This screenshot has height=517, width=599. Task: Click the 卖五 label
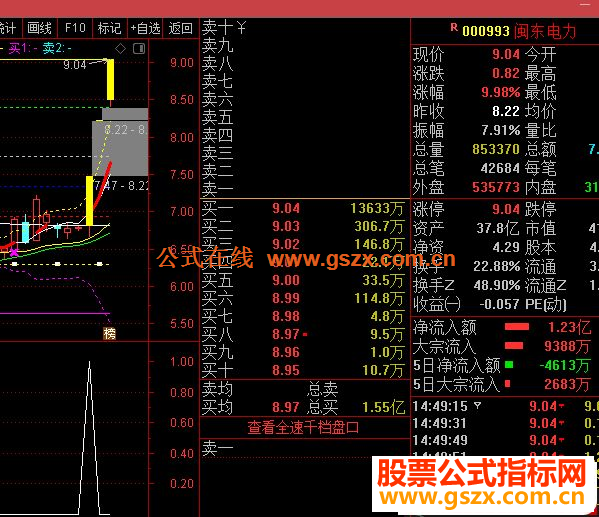[x=217, y=117]
